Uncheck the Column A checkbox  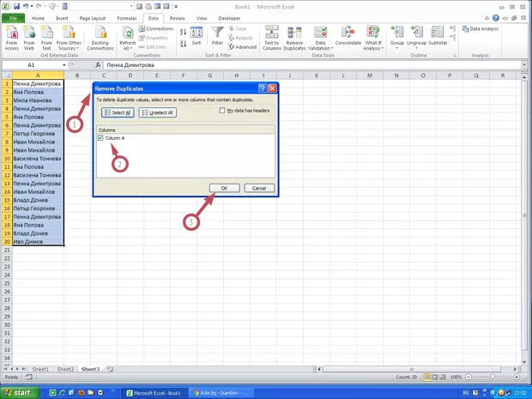coord(100,137)
